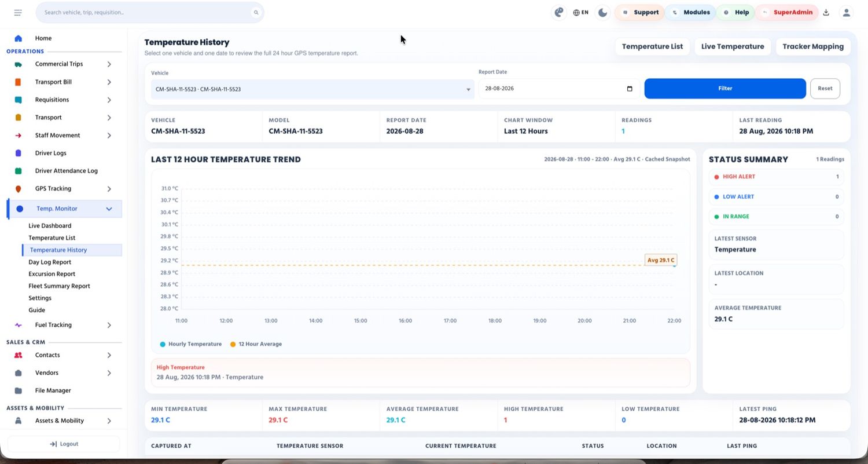Click the In Range status row
The image size is (868, 464).
pyautogui.click(x=776, y=217)
